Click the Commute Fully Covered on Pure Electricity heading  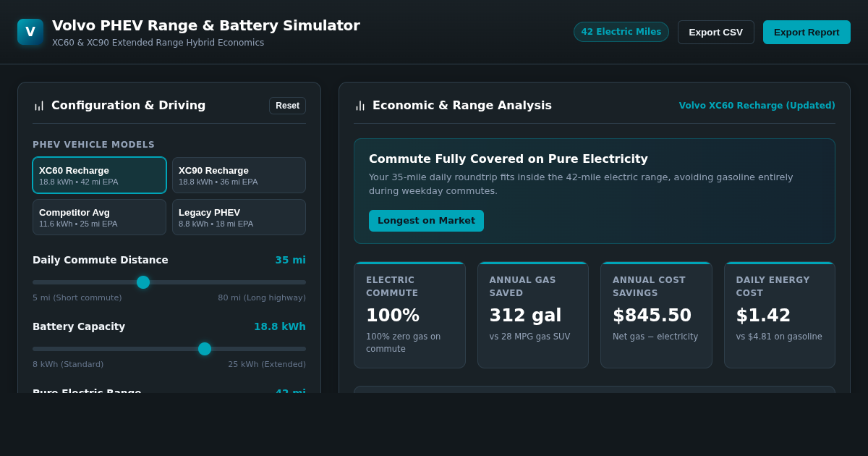[509, 159]
